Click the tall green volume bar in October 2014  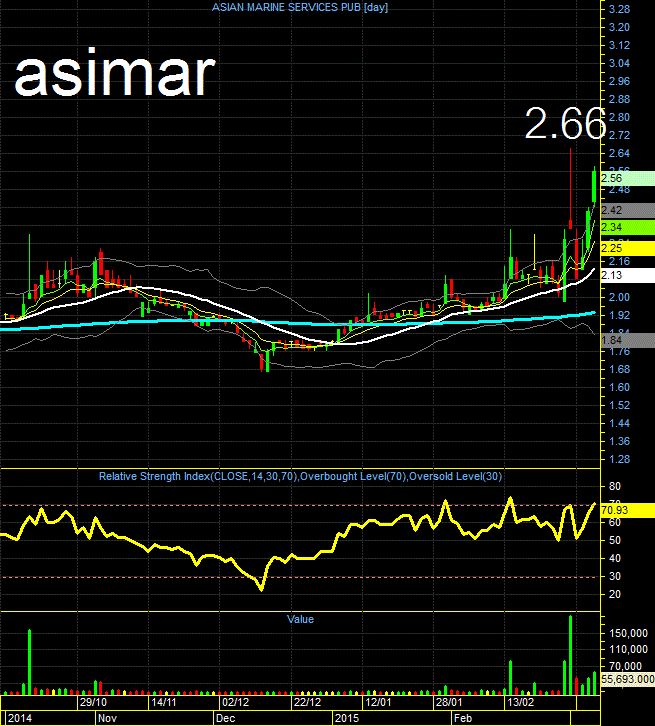tap(29, 662)
